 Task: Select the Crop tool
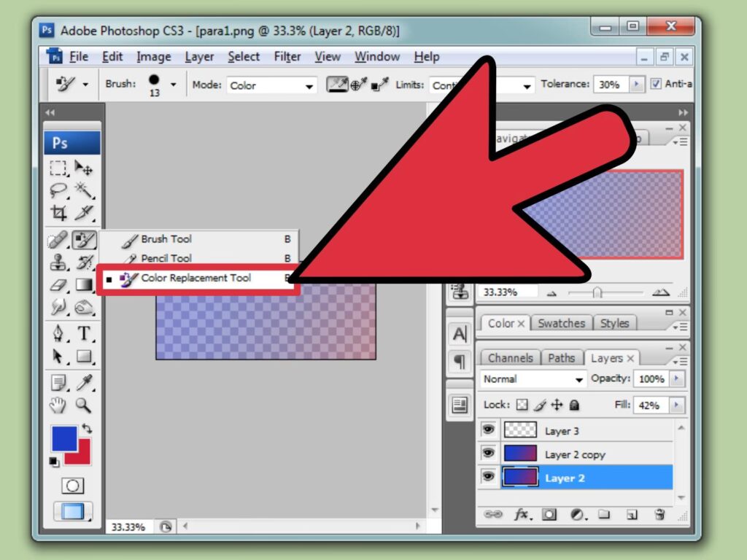point(58,214)
